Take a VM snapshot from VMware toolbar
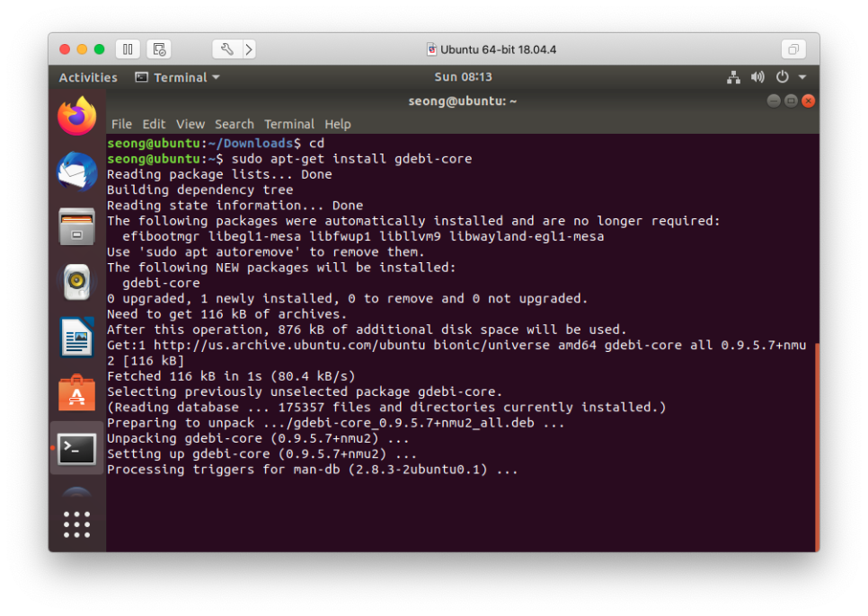The width and height of the screenshot is (868, 616). tap(159, 49)
